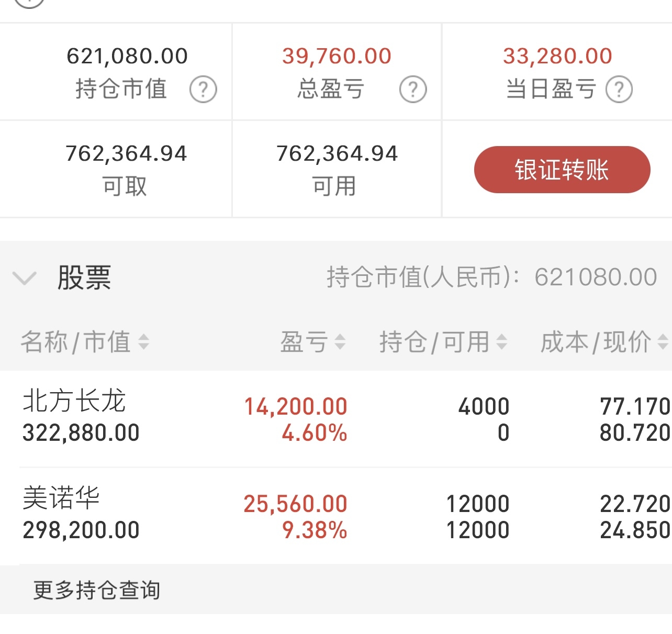Sort by 名称/市值 column arrows
This screenshot has width=672, height=634.
[143, 342]
